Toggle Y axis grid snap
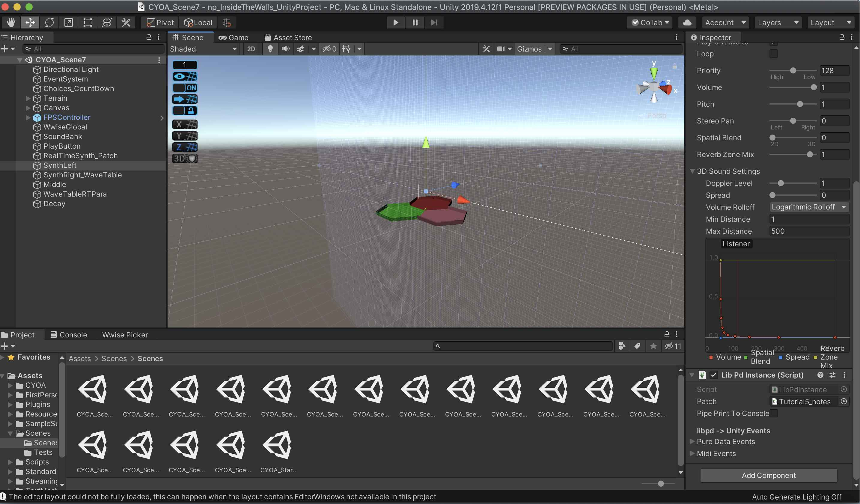Image resolution: width=860 pixels, height=504 pixels. pyautogui.click(x=185, y=136)
